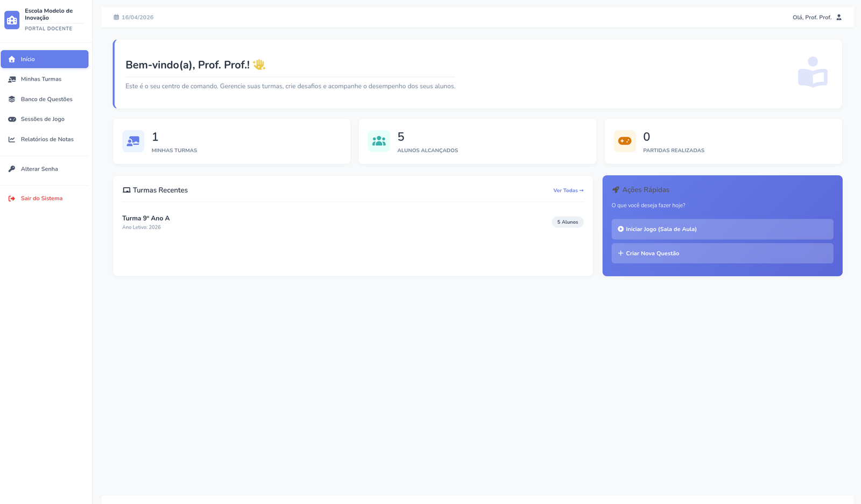Screen dimensions: 861x504
Task: Click the Minhas Turmas stat card icon
Action: pyautogui.click(x=133, y=141)
